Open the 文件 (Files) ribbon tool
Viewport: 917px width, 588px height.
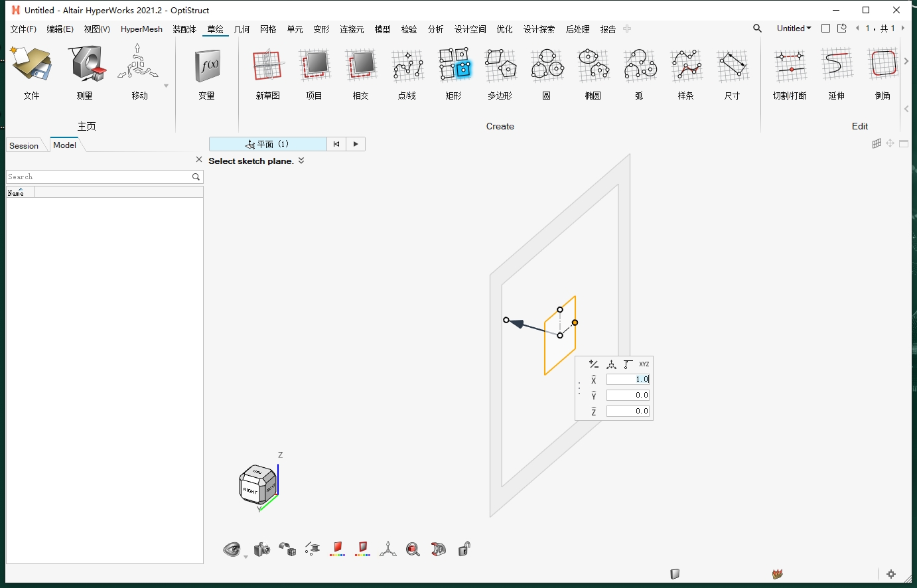coord(31,73)
